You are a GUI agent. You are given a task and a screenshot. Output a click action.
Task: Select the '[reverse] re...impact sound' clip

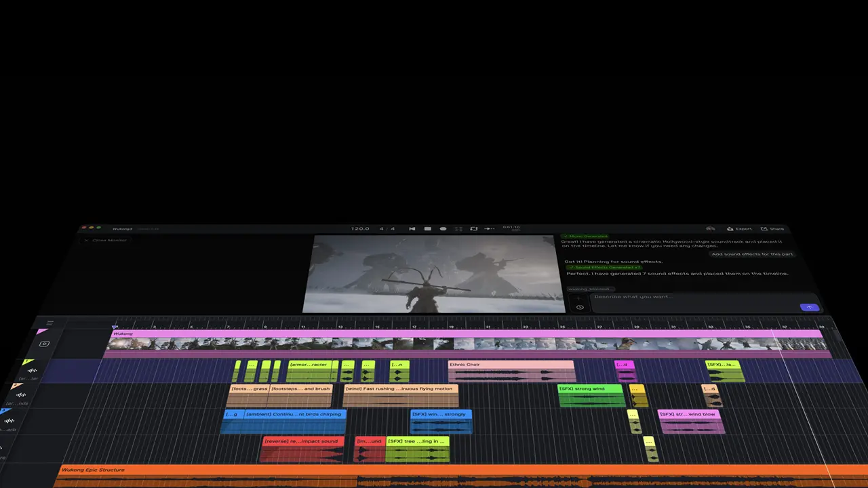point(302,449)
